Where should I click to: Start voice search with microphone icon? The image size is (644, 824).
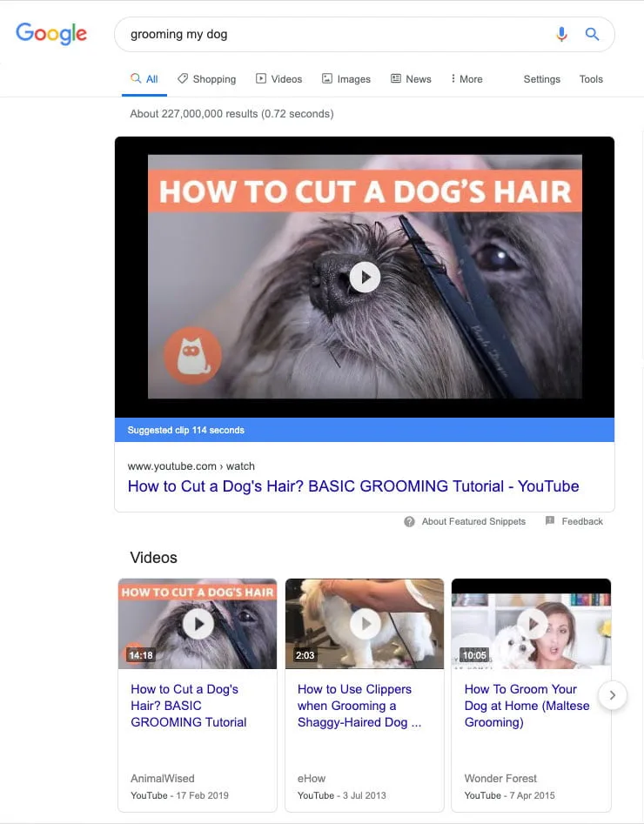pos(561,34)
